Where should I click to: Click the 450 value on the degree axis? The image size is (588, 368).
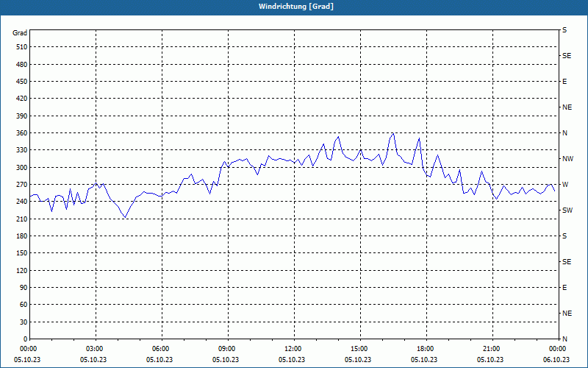[22, 82]
